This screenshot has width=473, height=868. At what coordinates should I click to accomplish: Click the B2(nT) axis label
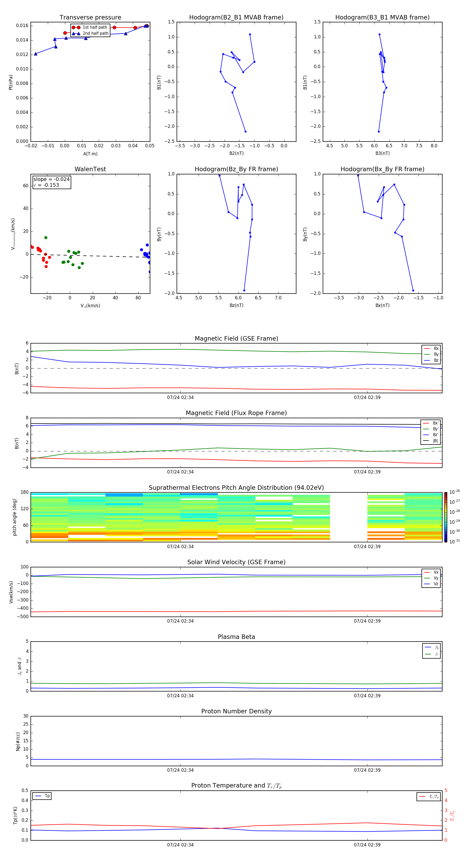coord(236,154)
